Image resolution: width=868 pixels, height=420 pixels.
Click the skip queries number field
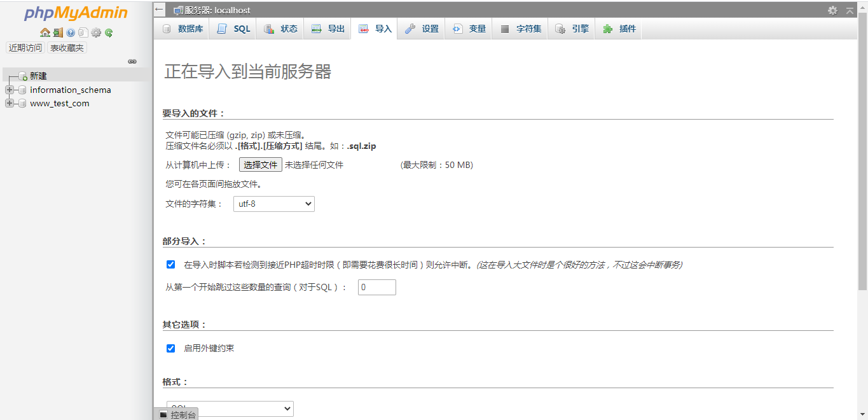click(377, 287)
